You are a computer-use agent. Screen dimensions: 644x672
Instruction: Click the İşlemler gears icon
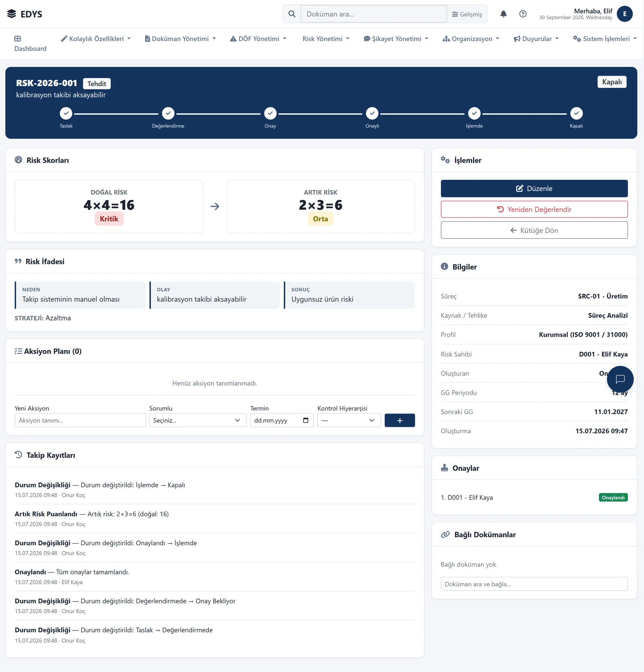tap(445, 160)
